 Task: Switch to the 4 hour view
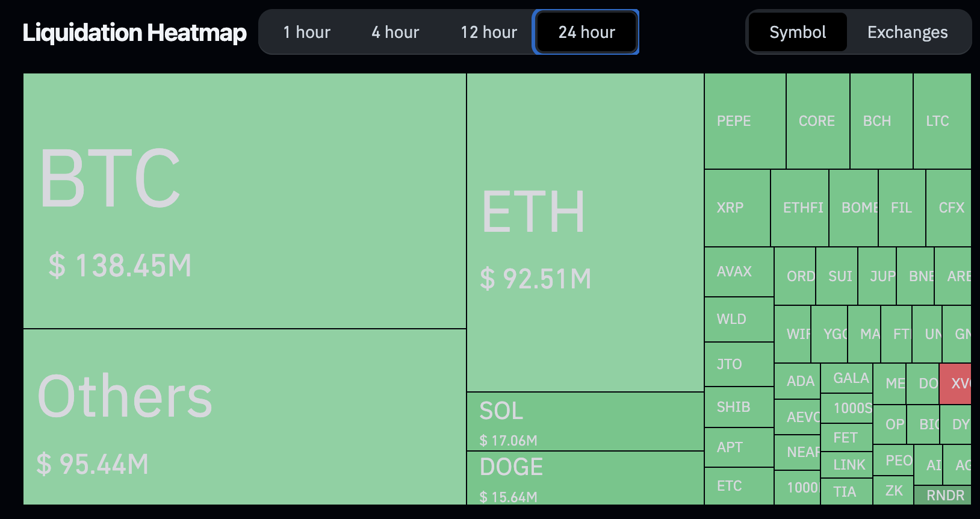point(395,33)
